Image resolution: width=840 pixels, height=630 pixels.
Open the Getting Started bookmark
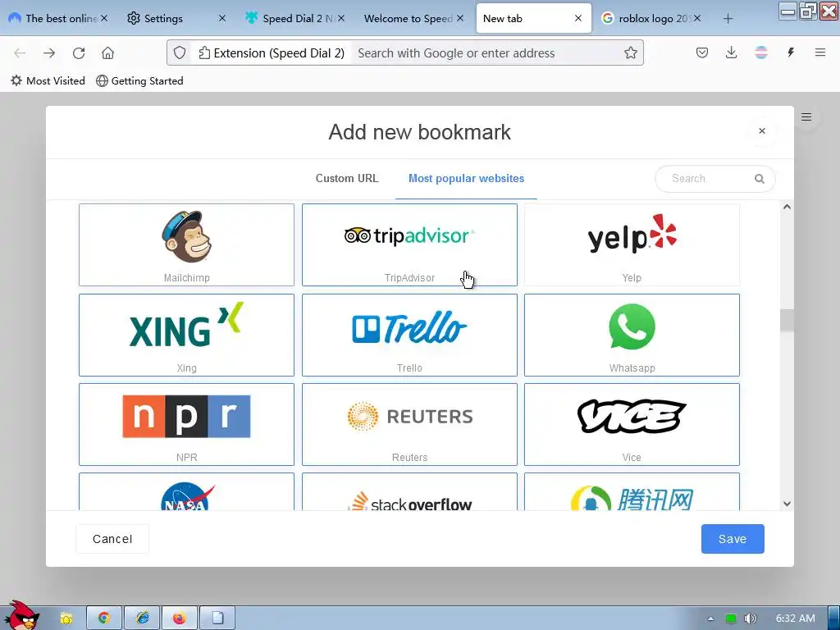pos(139,81)
